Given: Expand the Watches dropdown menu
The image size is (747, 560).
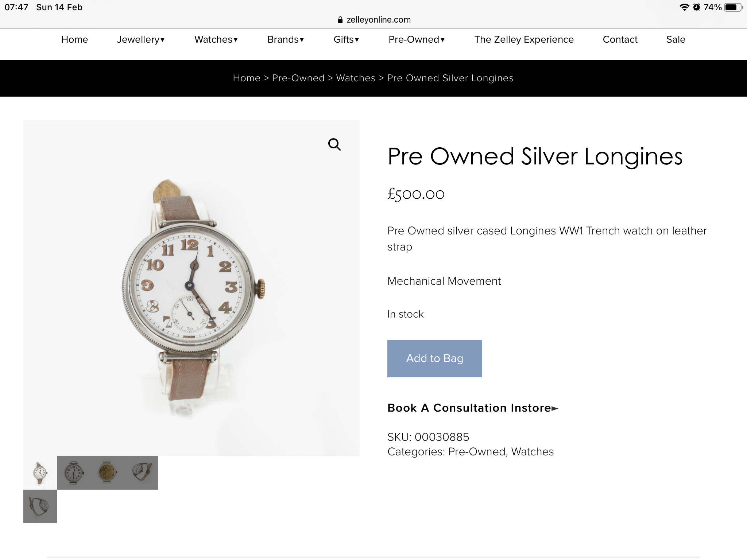Looking at the screenshot, I should tap(216, 39).
